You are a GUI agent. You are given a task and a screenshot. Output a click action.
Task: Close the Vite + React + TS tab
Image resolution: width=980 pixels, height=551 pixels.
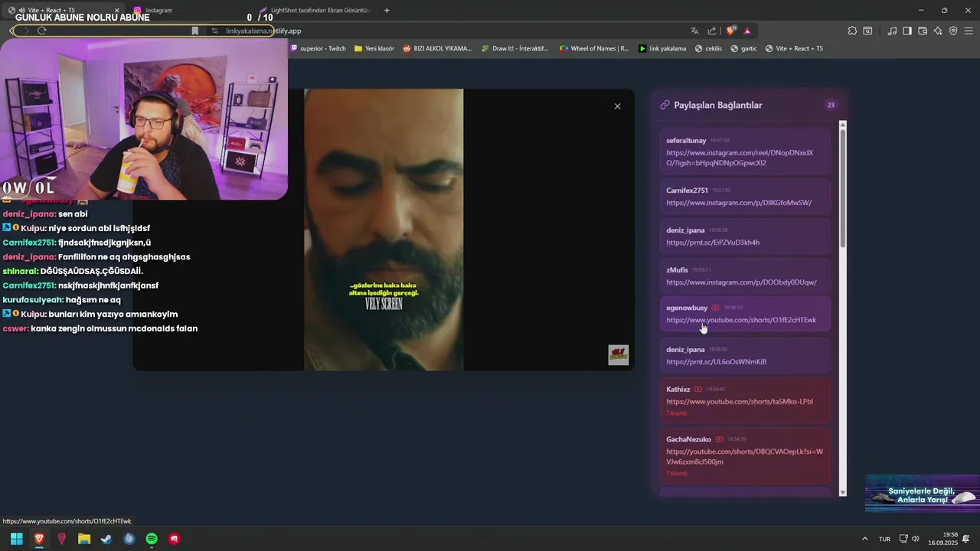[x=116, y=10]
